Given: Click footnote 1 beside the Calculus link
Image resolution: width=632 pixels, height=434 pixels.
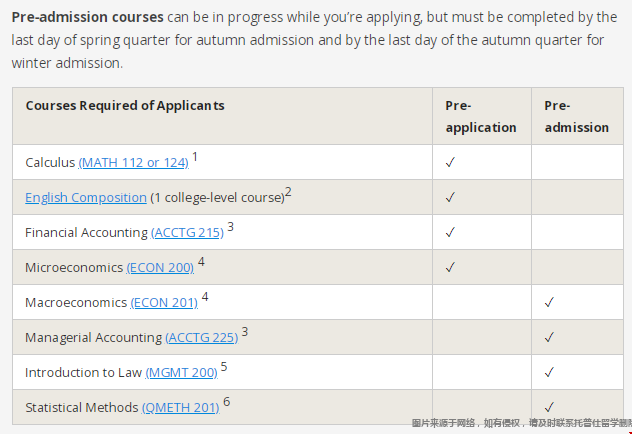Looking at the screenshot, I should click(195, 157).
